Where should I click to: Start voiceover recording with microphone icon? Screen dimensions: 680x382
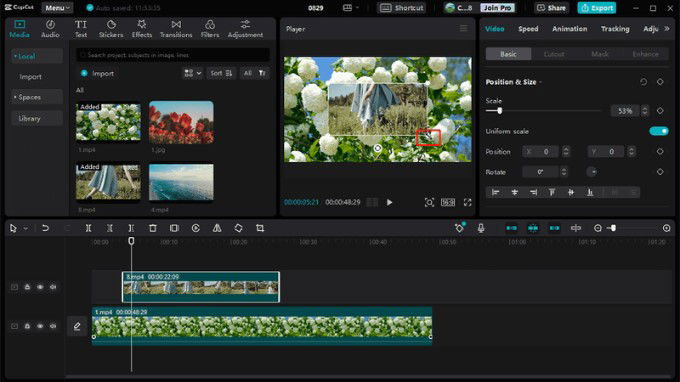click(x=481, y=228)
